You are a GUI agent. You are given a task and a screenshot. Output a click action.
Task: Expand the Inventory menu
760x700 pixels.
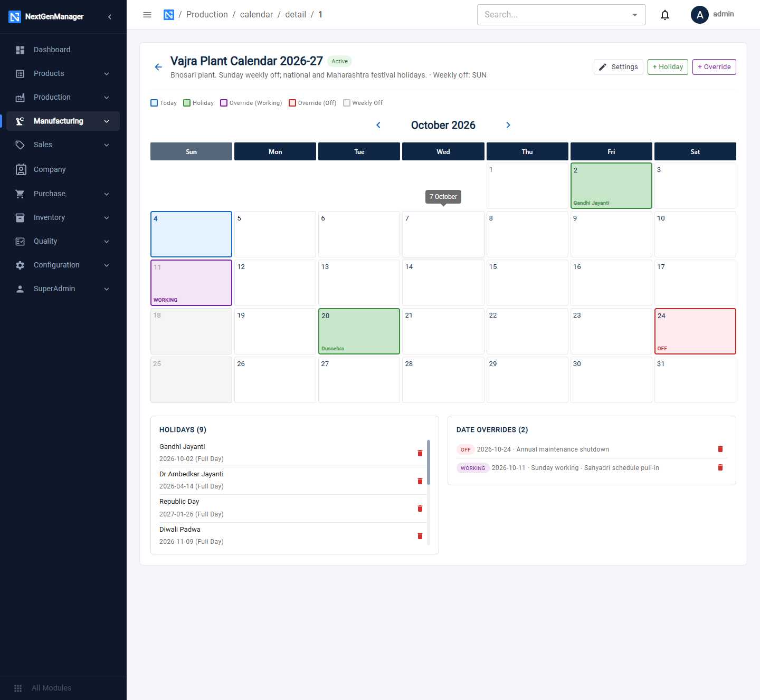coord(63,217)
